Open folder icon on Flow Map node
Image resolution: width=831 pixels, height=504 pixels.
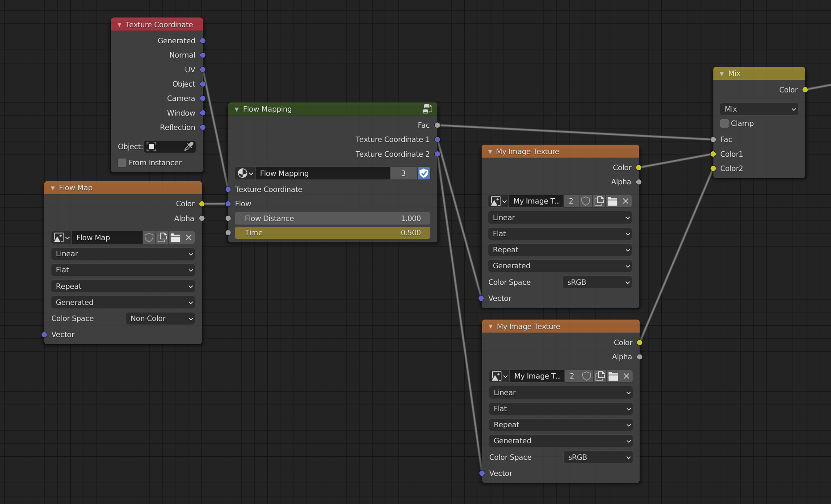pos(175,237)
